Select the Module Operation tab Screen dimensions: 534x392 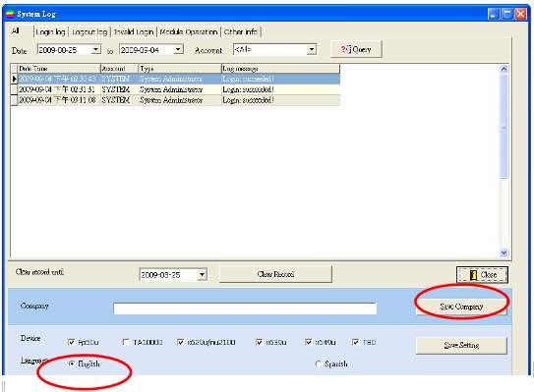(189, 31)
